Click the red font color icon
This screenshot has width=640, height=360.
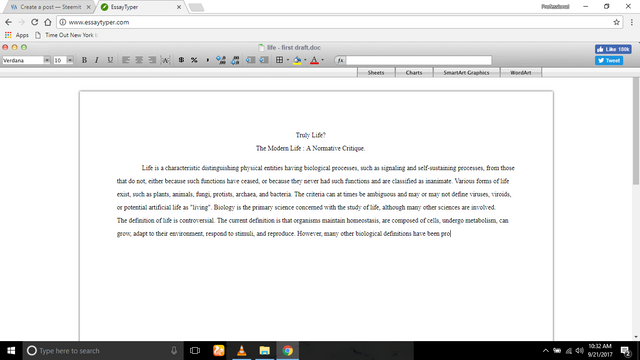click(314, 60)
